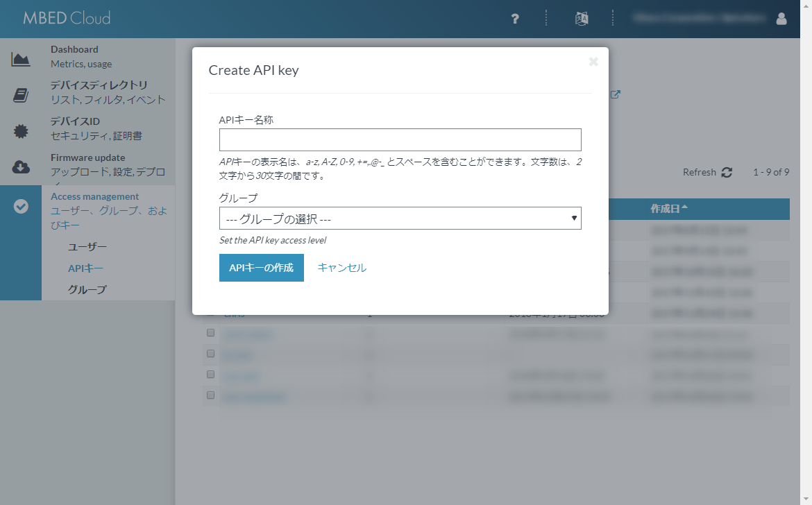Image resolution: width=812 pixels, height=505 pixels.
Task: Select ユーザー in the sidebar submenu
Action: [x=87, y=247]
